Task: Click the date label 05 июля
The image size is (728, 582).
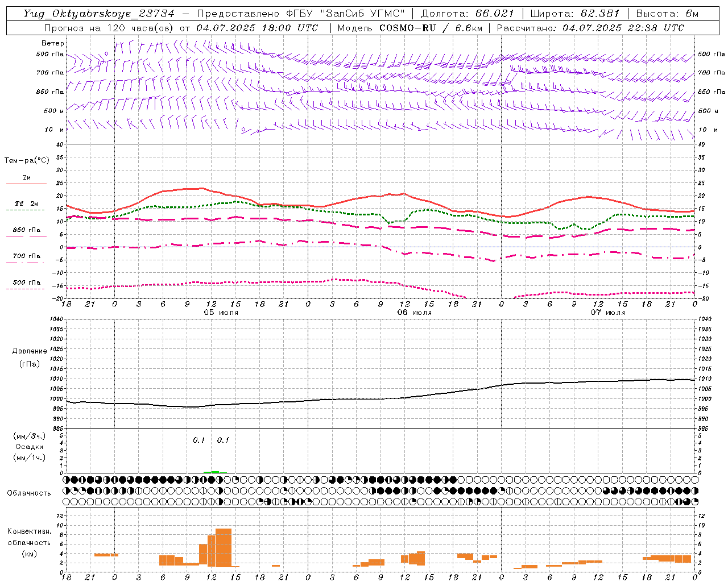Action: pyautogui.click(x=221, y=312)
